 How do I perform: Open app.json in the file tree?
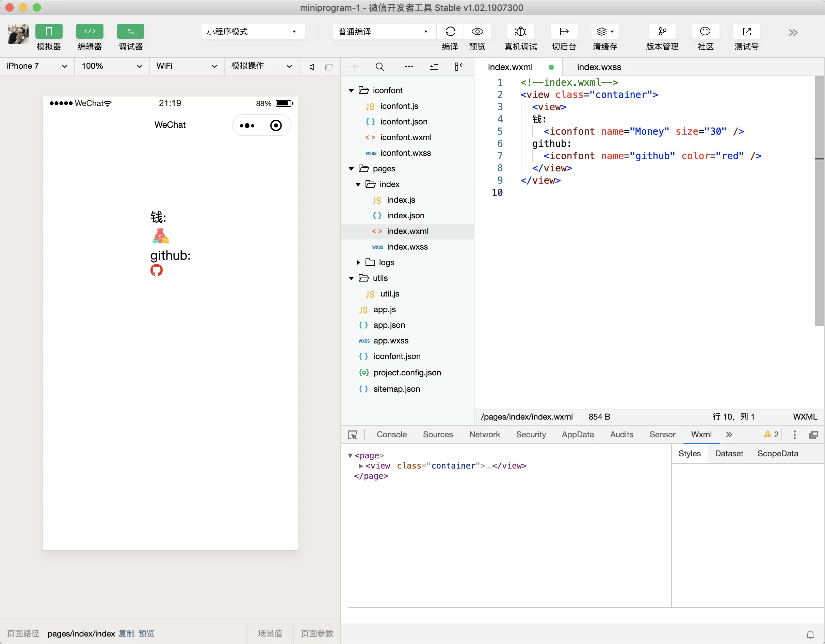389,325
